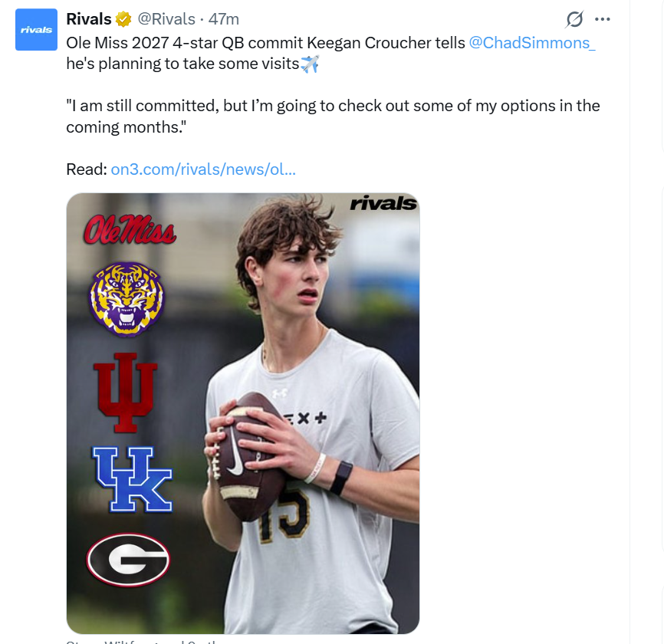Screen dimensions: 664x644
Task: Click the Grok explain icon
Action: coord(574,19)
